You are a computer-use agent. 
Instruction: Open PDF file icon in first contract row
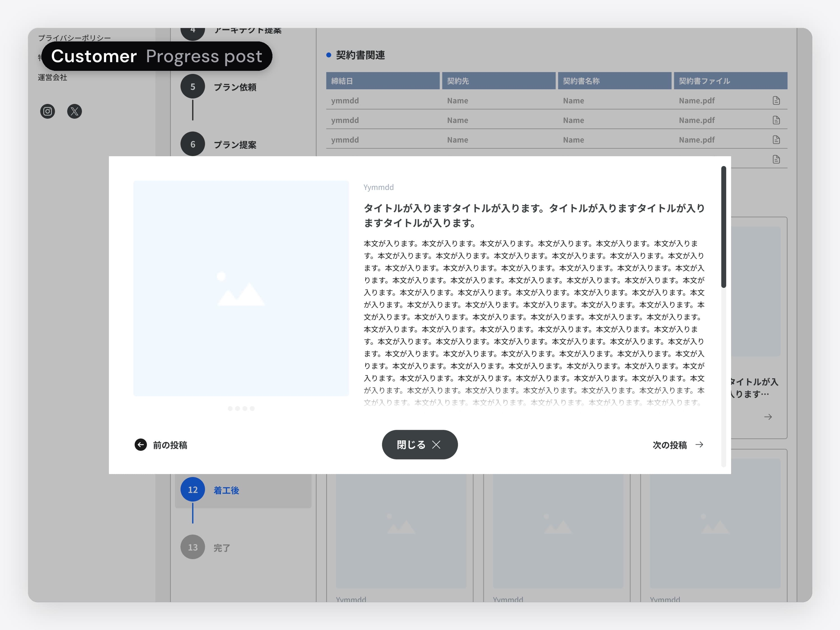coord(776,101)
